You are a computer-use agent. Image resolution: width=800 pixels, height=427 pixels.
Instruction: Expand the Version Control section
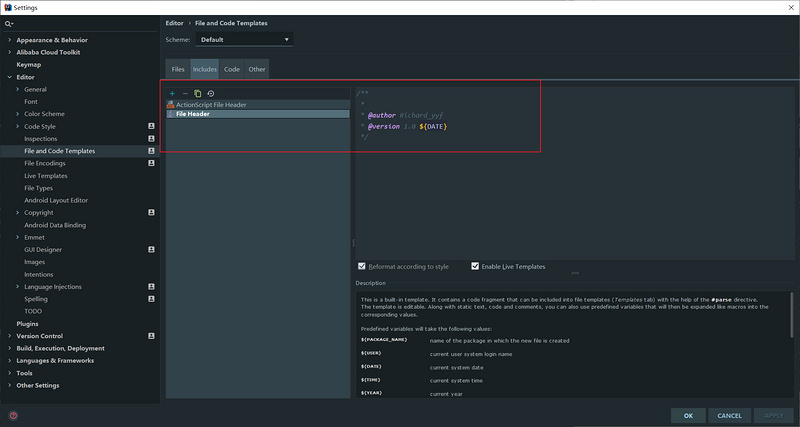[x=10, y=336]
